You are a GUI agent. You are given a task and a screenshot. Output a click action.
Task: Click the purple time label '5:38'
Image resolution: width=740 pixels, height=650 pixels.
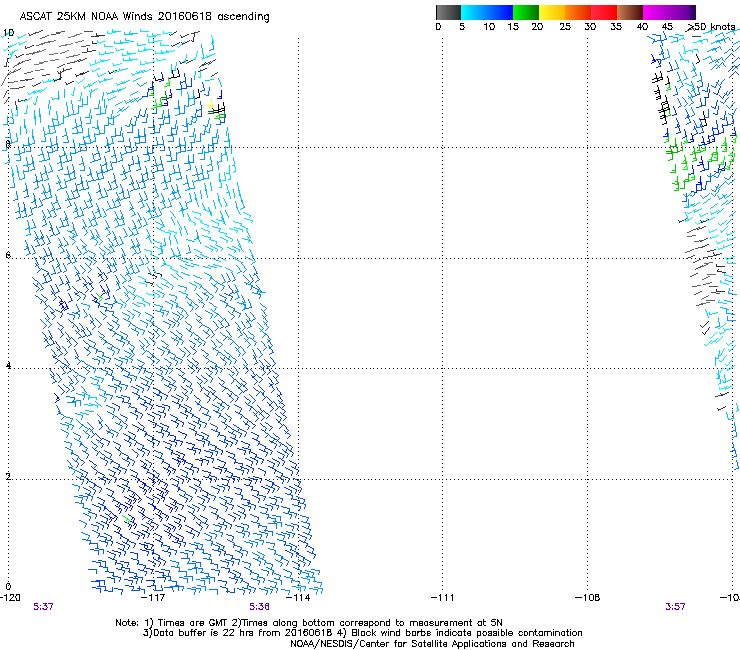coord(260,607)
